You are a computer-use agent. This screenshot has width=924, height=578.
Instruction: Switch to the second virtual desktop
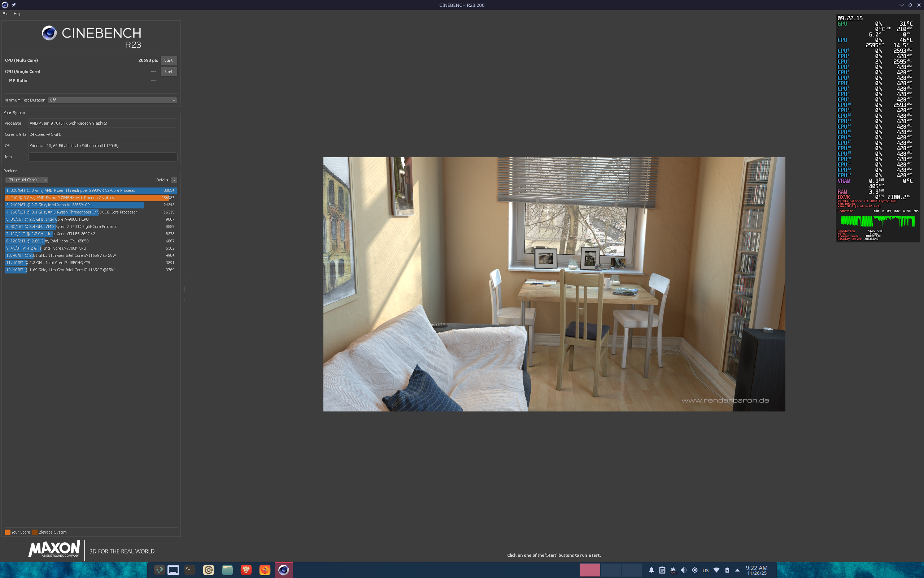[611, 570]
